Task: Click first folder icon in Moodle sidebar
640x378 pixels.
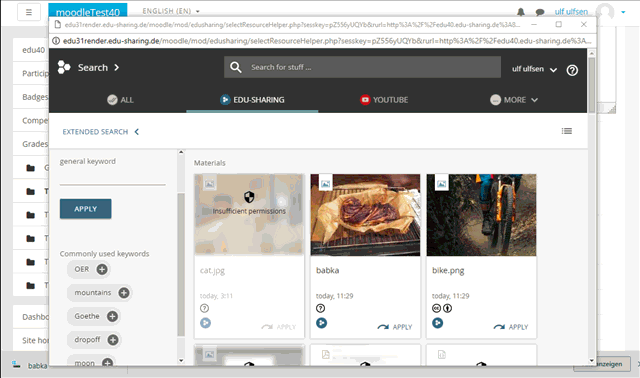Action: tap(31, 168)
